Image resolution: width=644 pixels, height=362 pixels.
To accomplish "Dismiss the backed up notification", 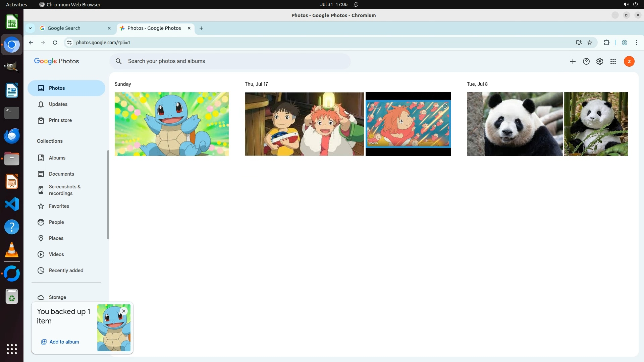I will point(124,311).
